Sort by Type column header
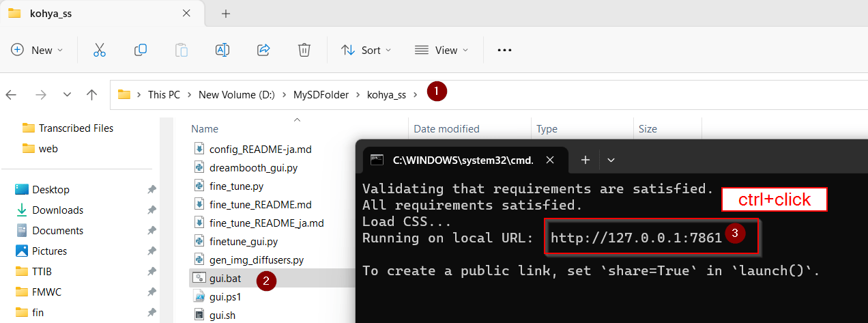868x323 pixels. point(547,128)
